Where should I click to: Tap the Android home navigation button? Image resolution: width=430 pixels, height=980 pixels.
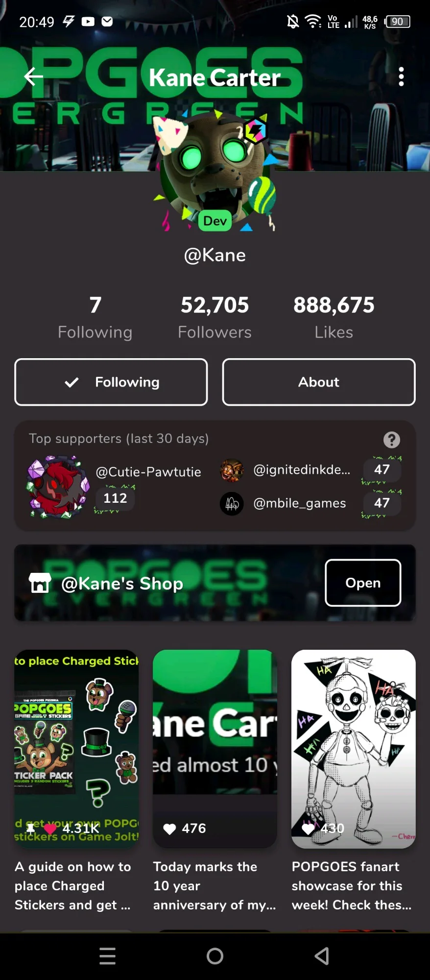pyautogui.click(x=215, y=956)
